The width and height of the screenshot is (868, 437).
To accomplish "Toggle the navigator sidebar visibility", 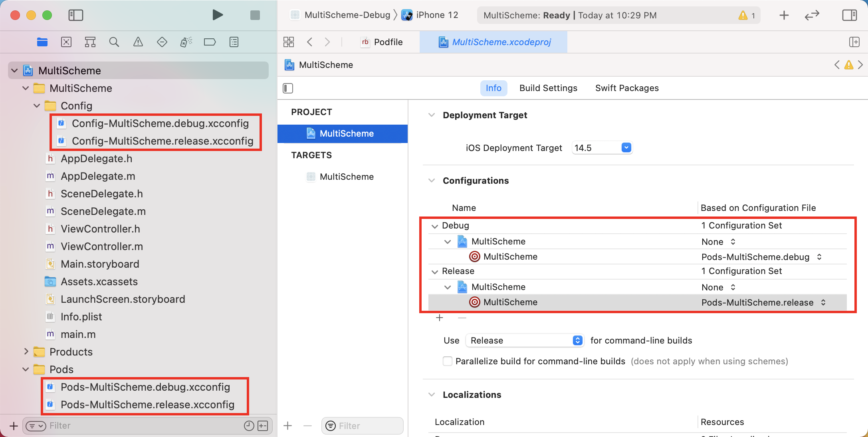I will point(75,15).
